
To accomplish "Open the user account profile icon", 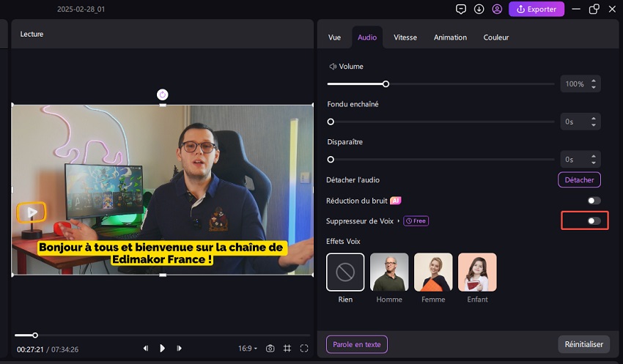I will pos(498,10).
